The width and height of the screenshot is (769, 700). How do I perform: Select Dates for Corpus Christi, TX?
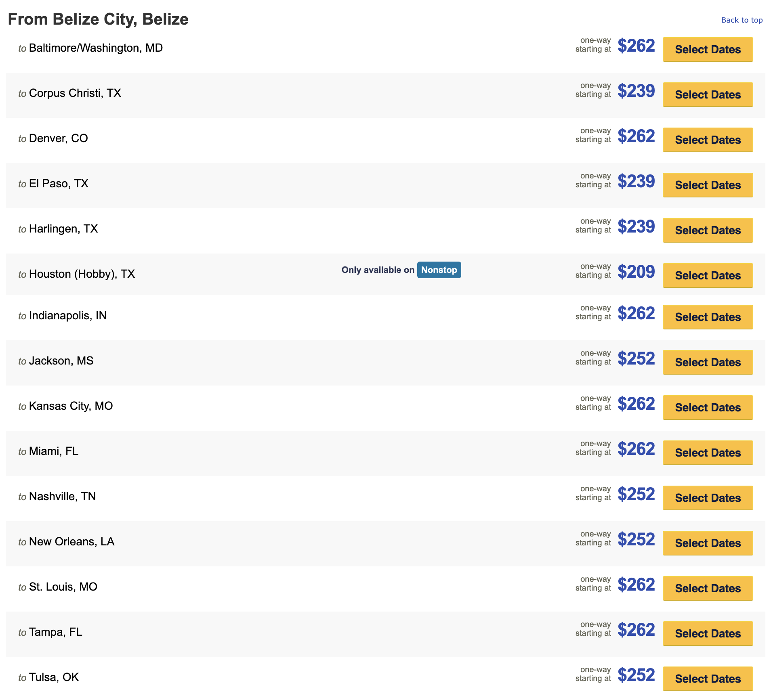click(708, 95)
